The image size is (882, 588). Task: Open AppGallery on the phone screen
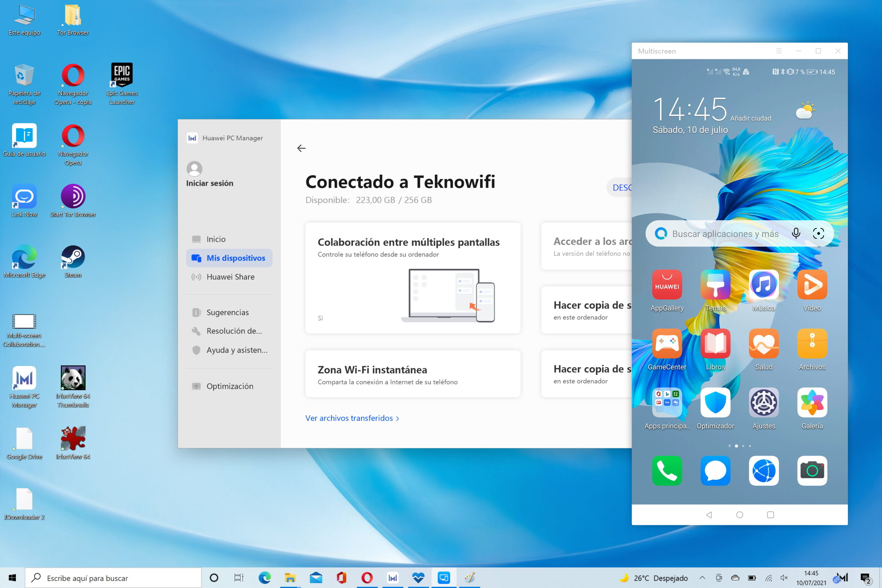point(667,285)
